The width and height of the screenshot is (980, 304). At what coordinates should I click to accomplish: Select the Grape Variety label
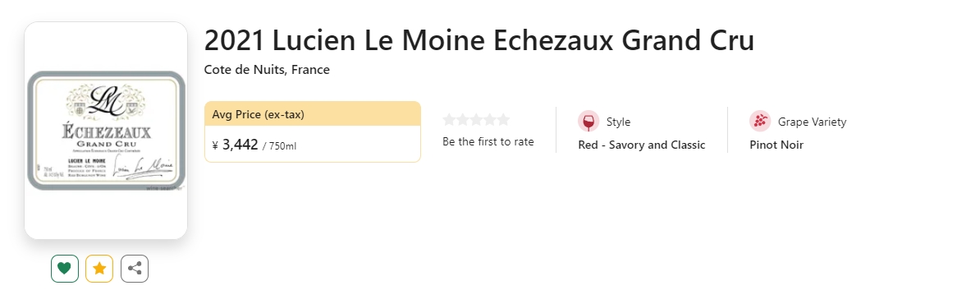pyautogui.click(x=812, y=122)
